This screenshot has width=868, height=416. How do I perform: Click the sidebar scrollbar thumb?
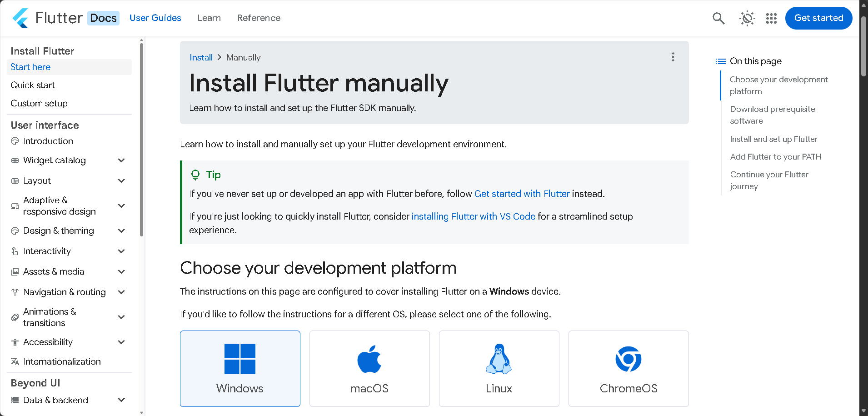pyautogui.click(x=141, y=140)
